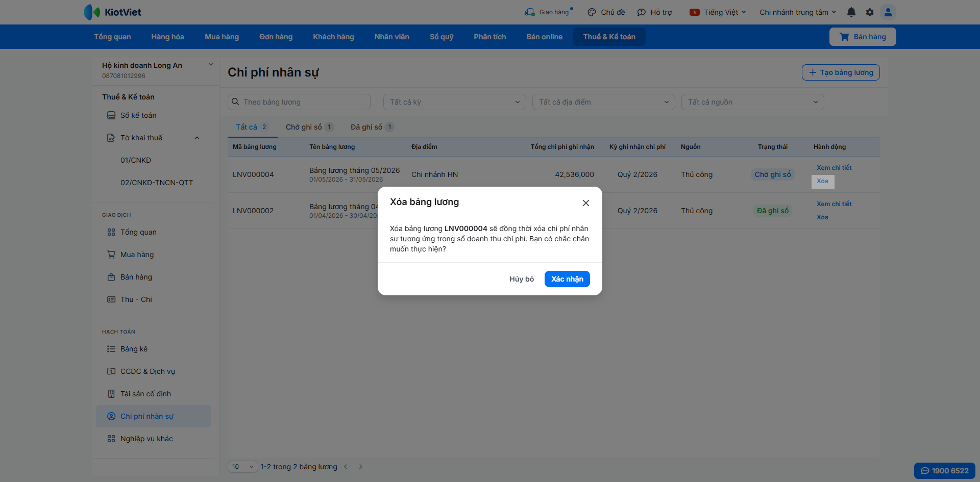The width and height of the screenshot is (980, 482).
Task: Click Hủy bỏ to cancel
Action: coord(522,279)
